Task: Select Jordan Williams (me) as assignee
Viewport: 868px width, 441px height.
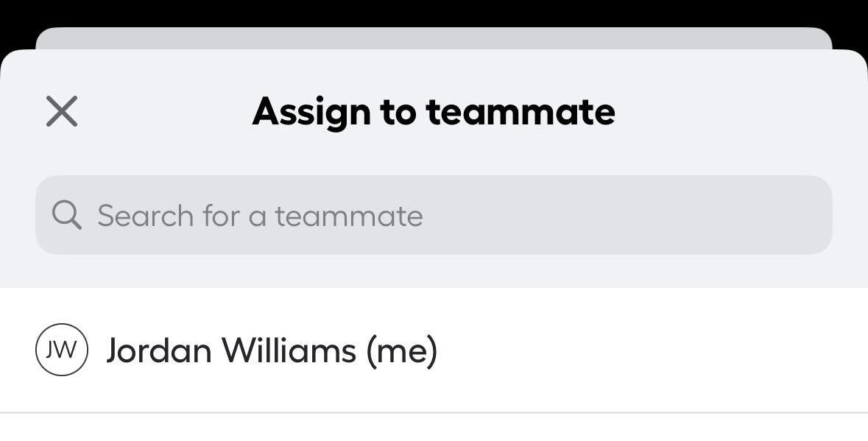Action: tap(434, 350)
